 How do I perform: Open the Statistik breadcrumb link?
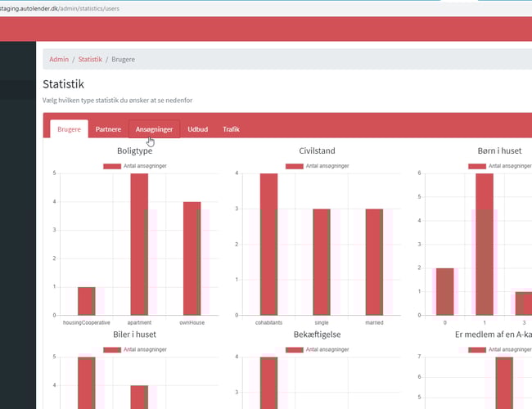click(90, 60)
